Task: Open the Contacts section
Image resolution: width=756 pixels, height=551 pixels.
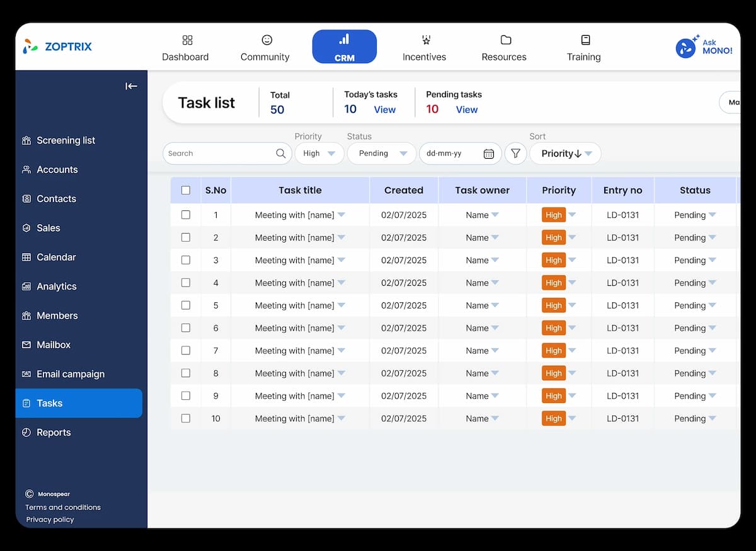Action: 56,198
